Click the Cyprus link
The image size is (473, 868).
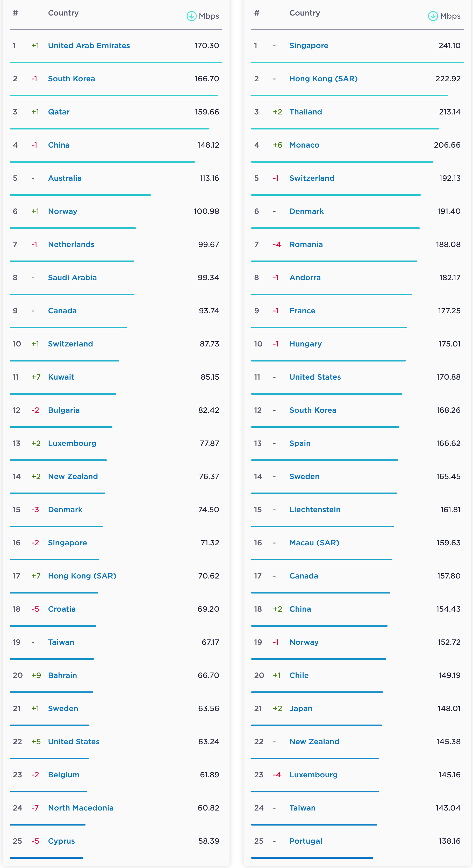coord(61,841)
